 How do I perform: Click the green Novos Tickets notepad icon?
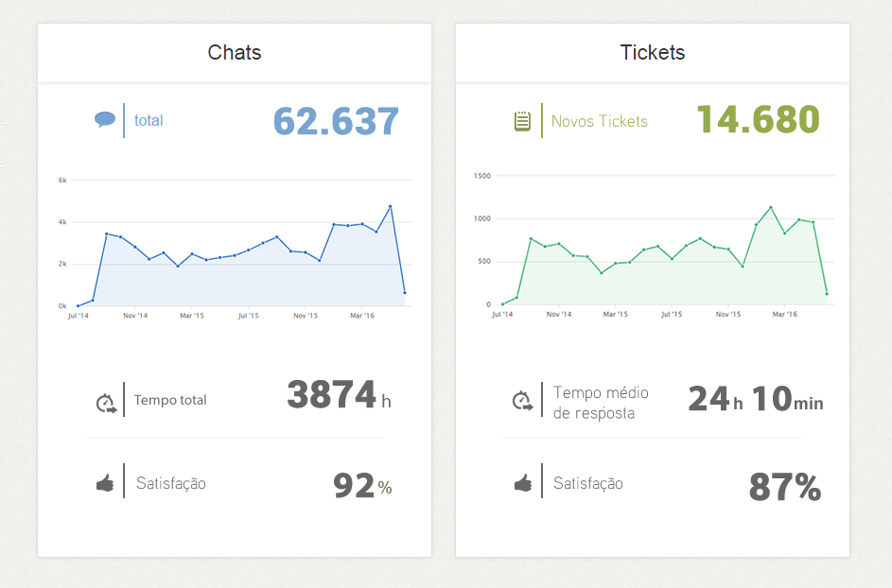pos(522,121)
